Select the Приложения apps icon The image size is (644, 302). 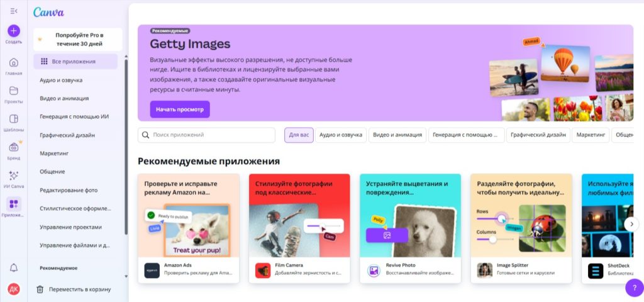pos(14,204)
